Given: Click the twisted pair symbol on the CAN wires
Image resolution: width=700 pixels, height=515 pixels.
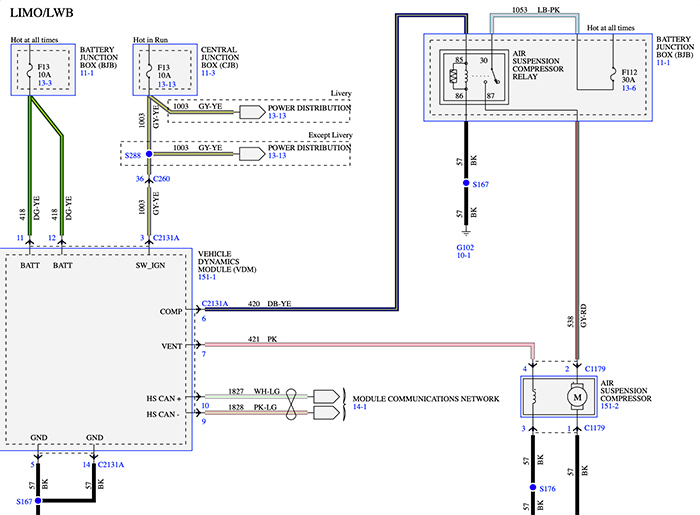Looking at the screenshot, I should 291,404.
